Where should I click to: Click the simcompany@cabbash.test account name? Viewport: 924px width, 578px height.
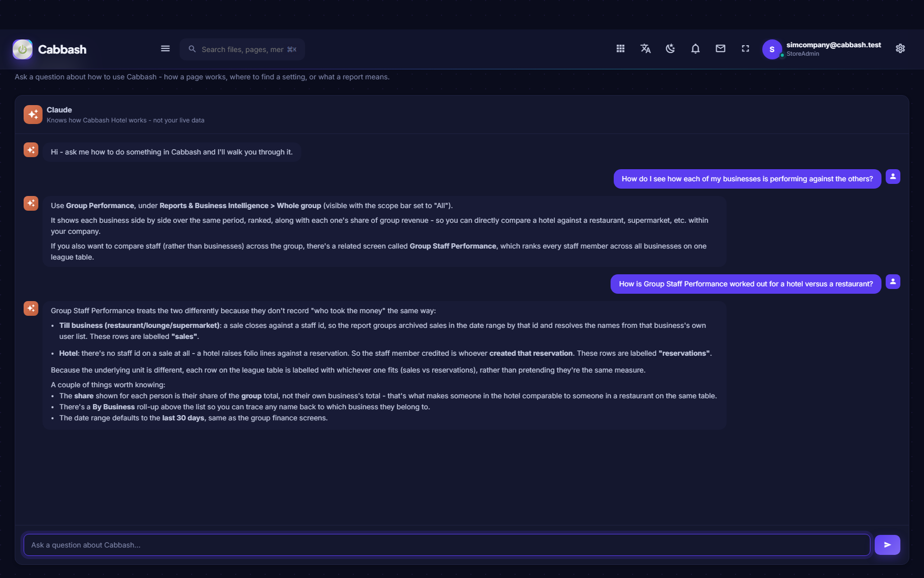(834, 45)
